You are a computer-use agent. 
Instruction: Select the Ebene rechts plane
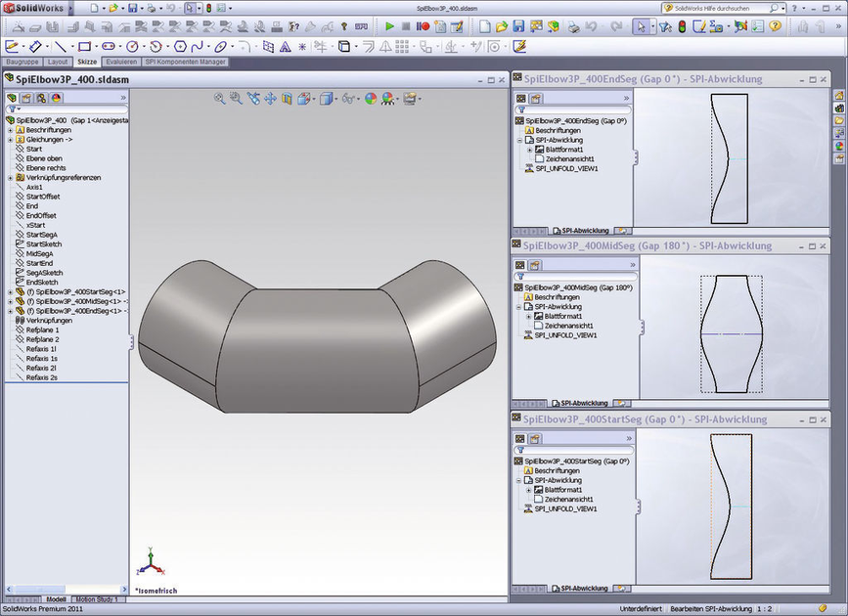click(45, 168)
